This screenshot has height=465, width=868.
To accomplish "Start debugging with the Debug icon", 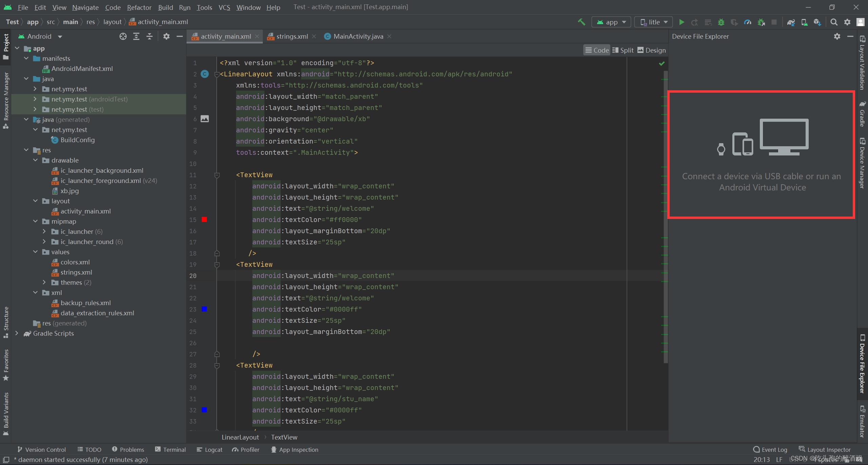I will [x=721, y=22].
